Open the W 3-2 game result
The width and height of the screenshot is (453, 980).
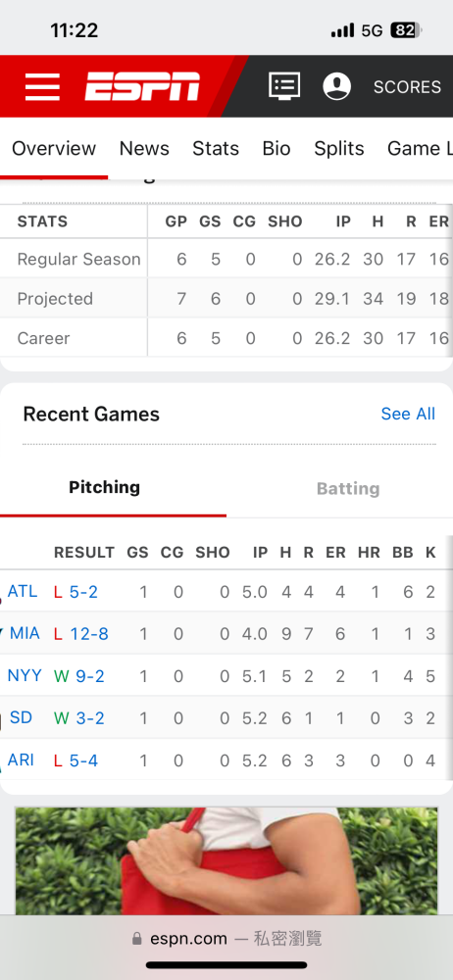[78, 718]
